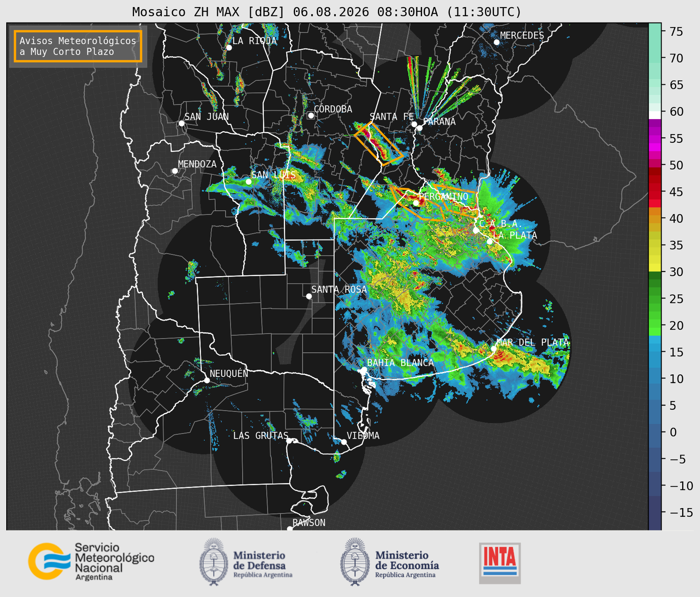
Task: Click the yellow 30 dBZ legend band
Action: pyautogui.click(x=655, y=269)
